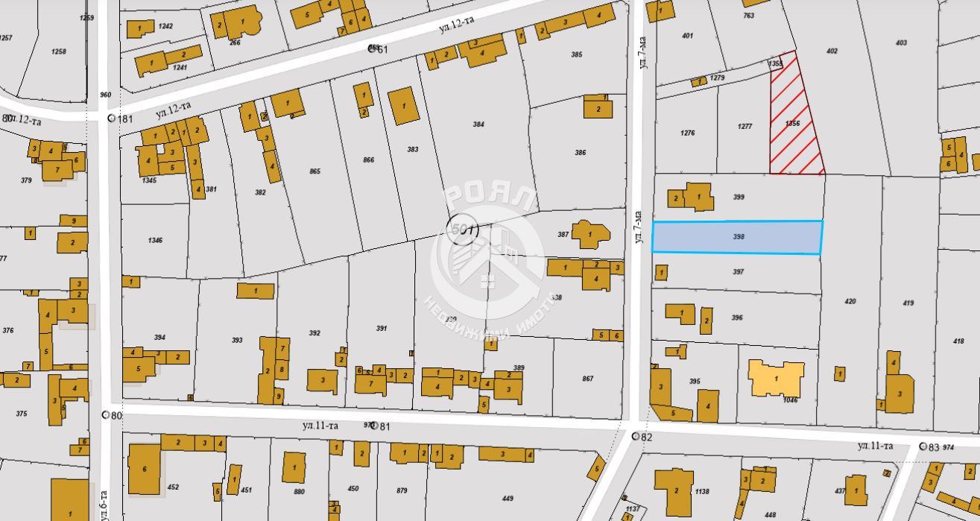
Task: Select survey point marker 83
Action: pyautogui.click(x=923, y=446)
